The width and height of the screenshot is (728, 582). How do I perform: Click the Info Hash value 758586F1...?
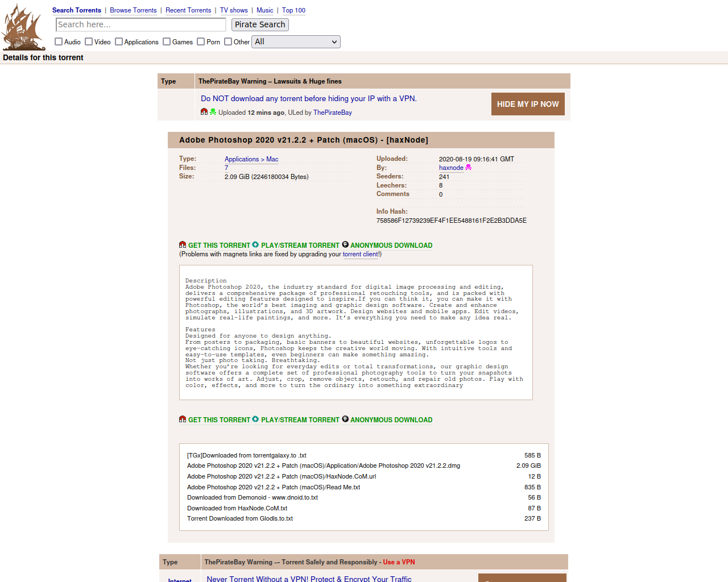click(452, 221)
